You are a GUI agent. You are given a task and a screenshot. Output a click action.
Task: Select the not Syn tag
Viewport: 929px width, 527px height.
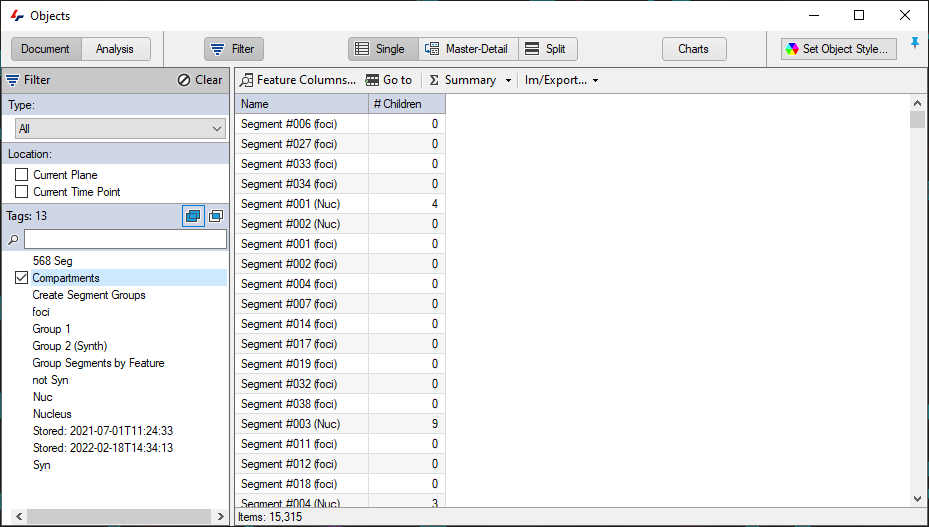[x=50, y=380]
